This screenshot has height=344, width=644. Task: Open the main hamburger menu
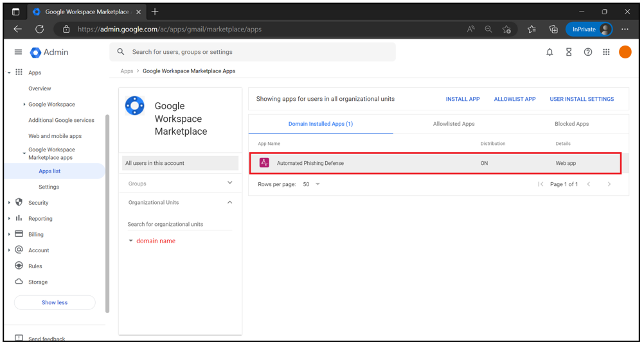point(18,52)
